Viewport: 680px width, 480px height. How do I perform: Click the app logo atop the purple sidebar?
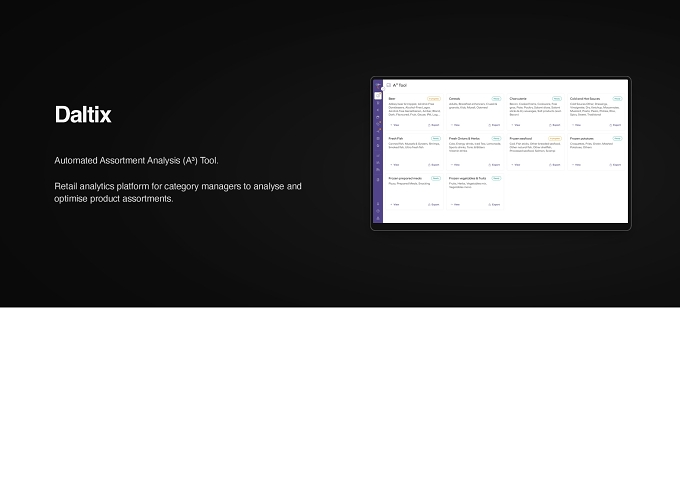coord(378,85)
